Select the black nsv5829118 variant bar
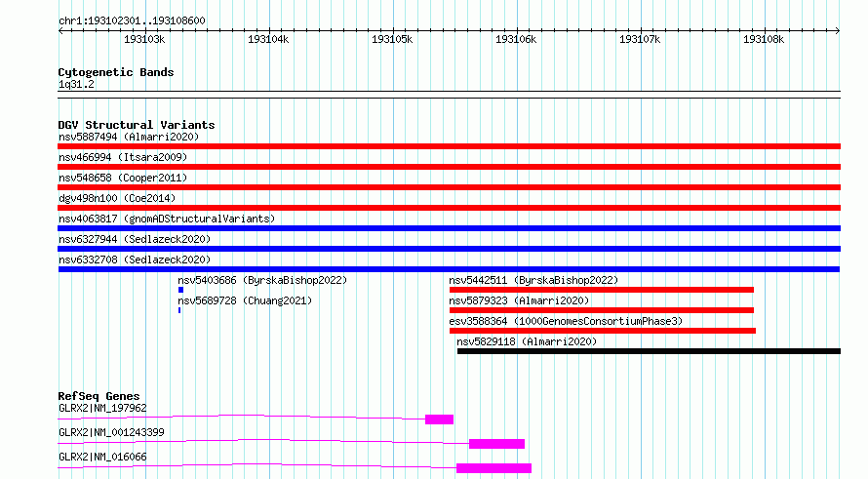 point(649,351)
